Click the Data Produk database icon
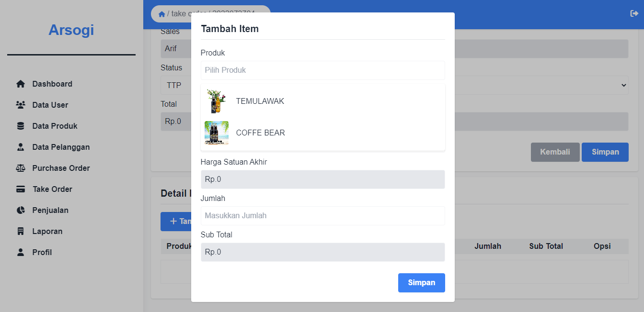The image size is (644, 312). coord(21,126)
